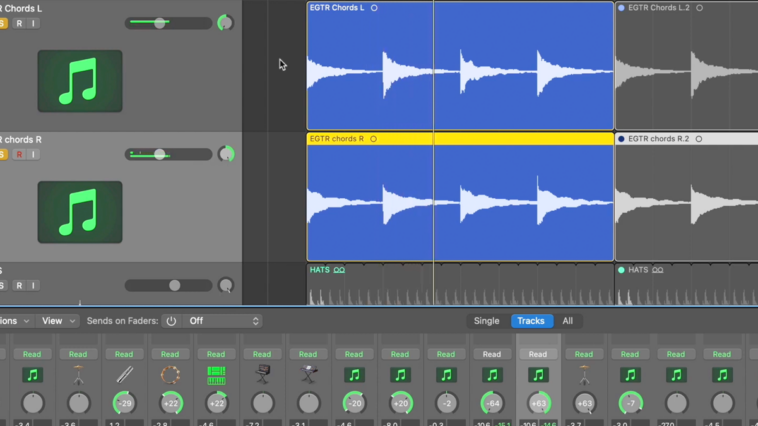Image resolution: width=758 pixels, height=426 pixels.
Task: Select the tambourine channel icon in the mixer
Action: pyautogui.click(x=170, y=375)
